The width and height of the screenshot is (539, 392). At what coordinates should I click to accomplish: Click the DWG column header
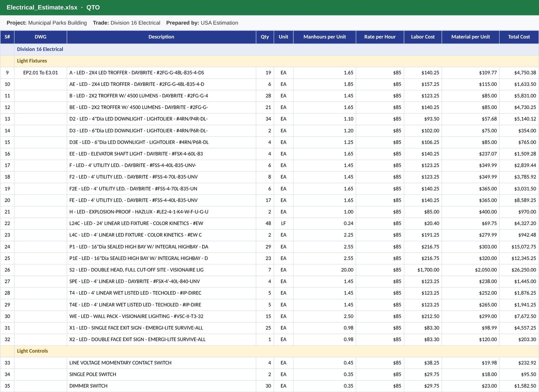pyautogui.click(x=40, y=37)
